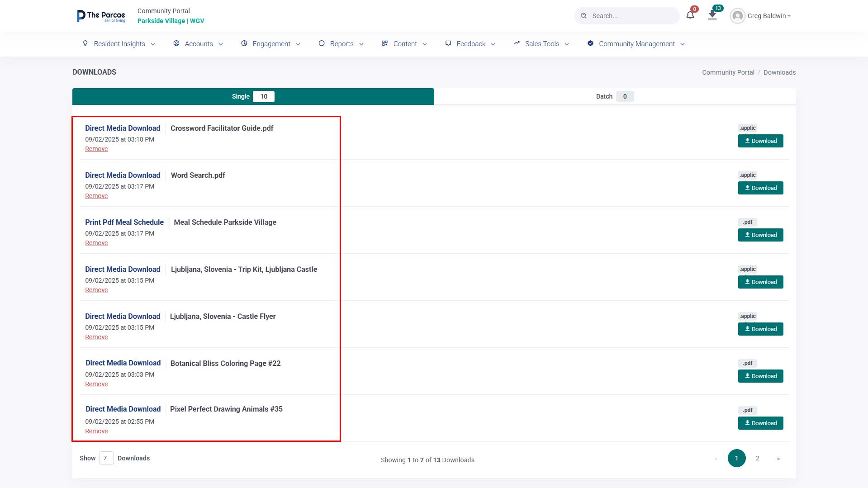The height and width of the screenshot is (488, 868).
Task: Go to pagination page 2
Action: click(x=757, y=458)
